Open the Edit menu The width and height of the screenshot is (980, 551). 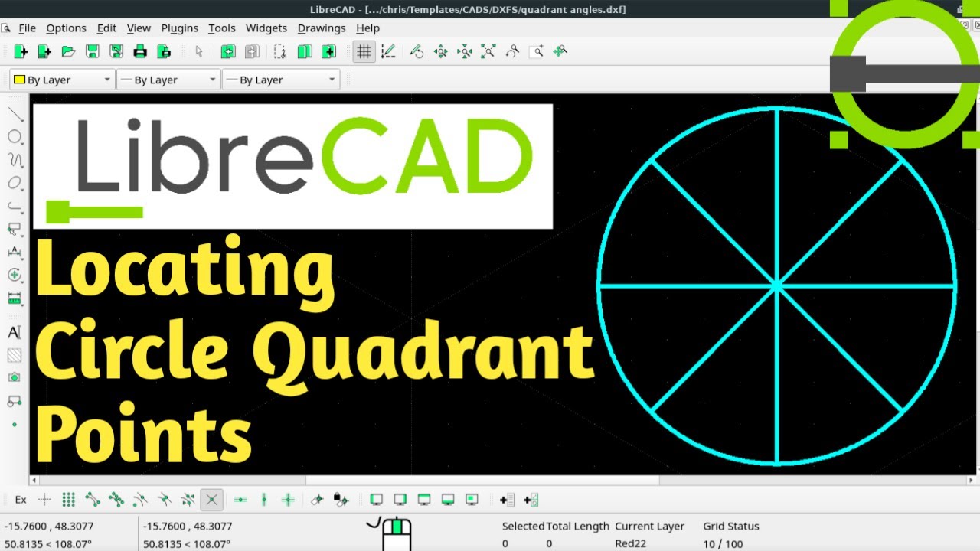(x=106, y=28)
